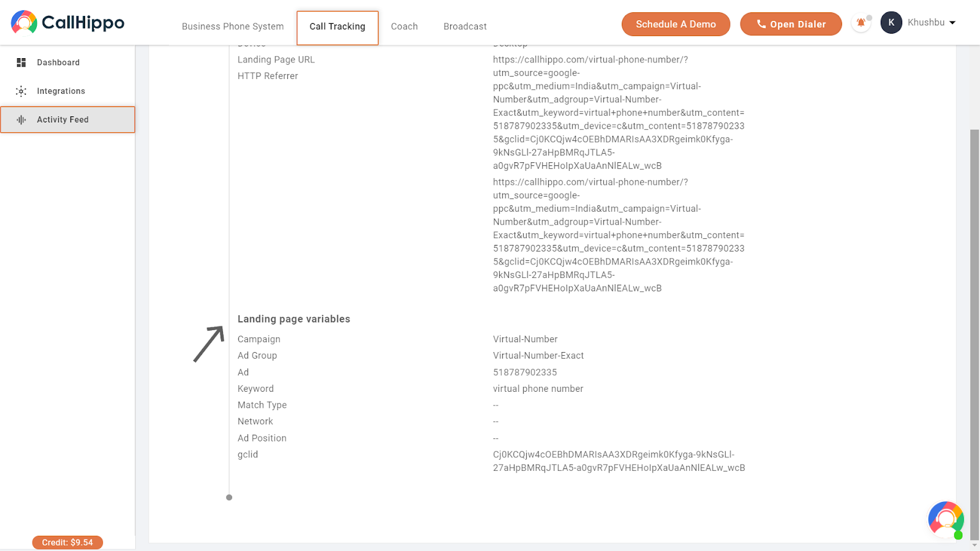Click the vertical page scrollbar thumb
This screenshot has height=551, width=980.
point(974,334)
